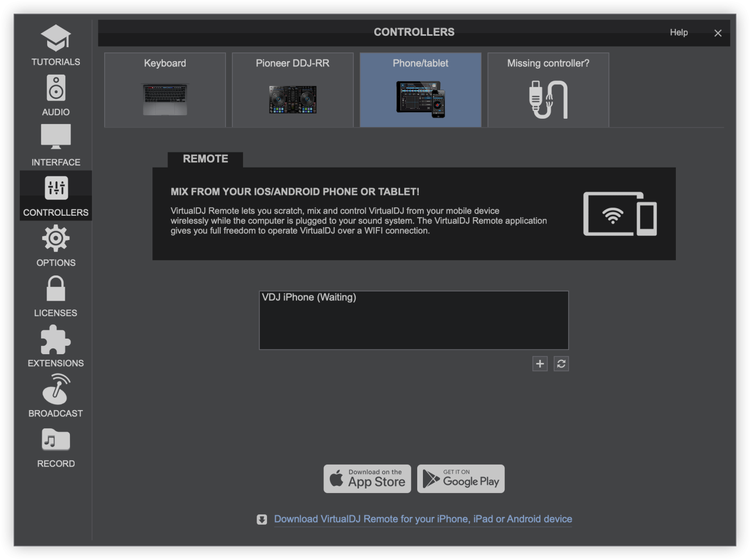Click the plus button to add remote
This screenshot has width=750, height=560.
[540, 364]
